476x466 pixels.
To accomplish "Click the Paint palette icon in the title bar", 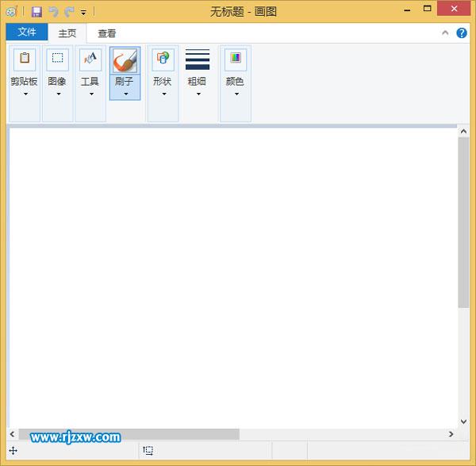I will coord(11,12).
